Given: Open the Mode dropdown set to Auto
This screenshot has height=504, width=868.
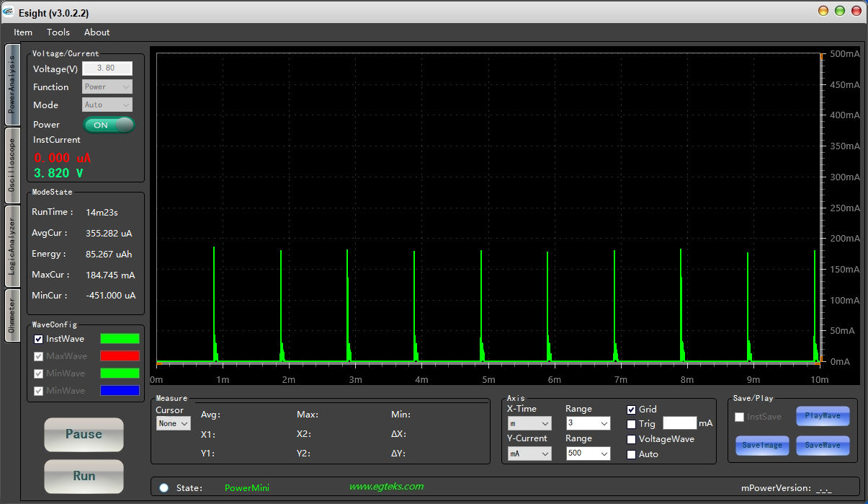Looking at the screenshot, I should click(107, 105).
